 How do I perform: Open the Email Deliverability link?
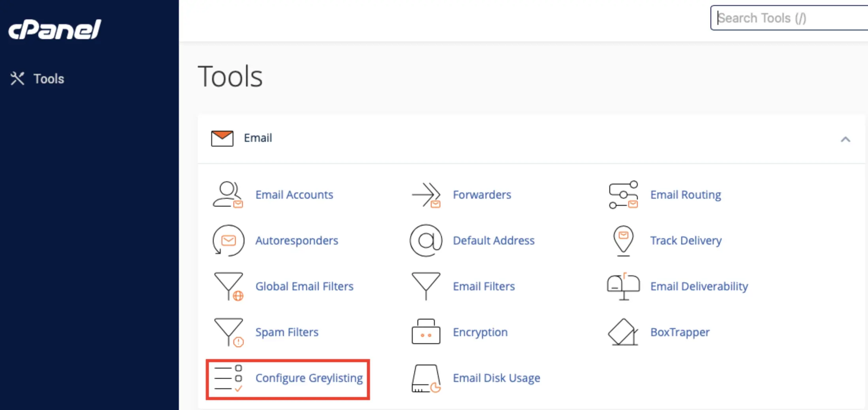point(699,286)
